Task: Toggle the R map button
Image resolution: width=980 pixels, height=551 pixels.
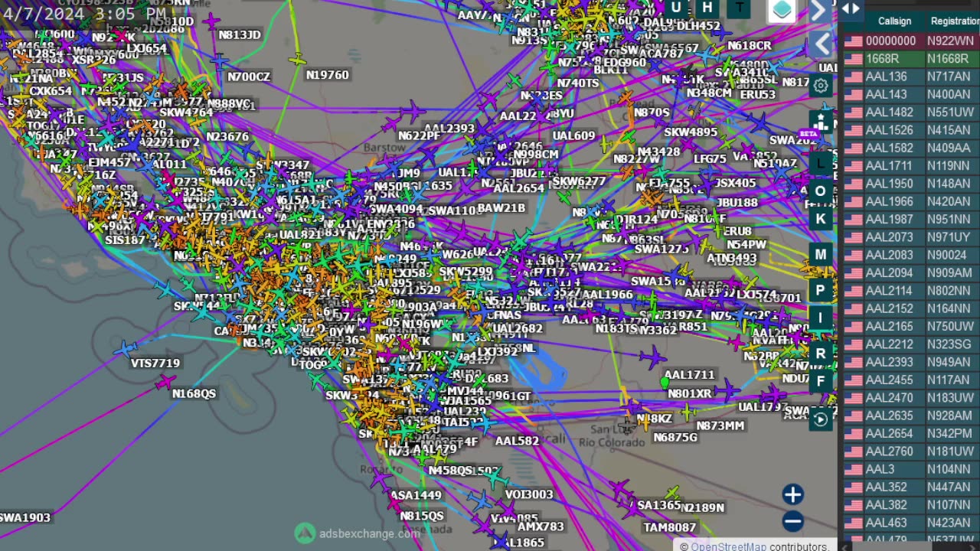Action: [x=821, y=354]
